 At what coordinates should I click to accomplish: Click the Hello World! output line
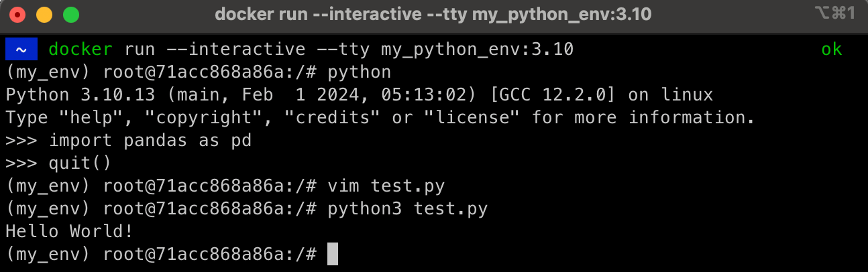(x=69, y=231)
